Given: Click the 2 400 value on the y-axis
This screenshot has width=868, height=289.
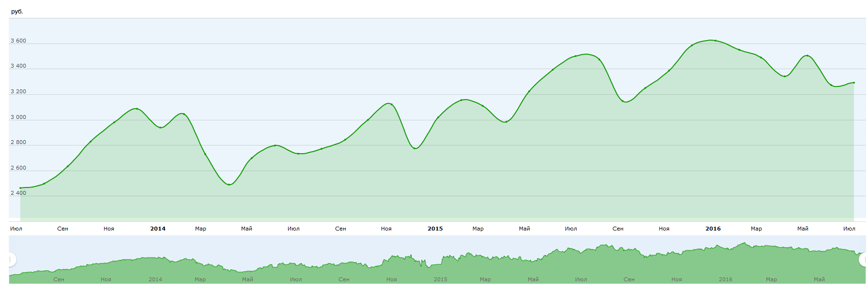Looking at the screenshot, I should 18,193.
